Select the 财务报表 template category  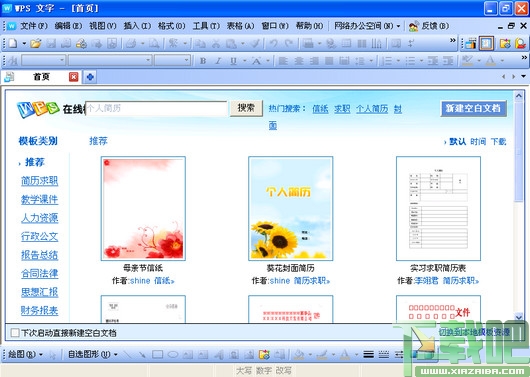pos(40,310)
